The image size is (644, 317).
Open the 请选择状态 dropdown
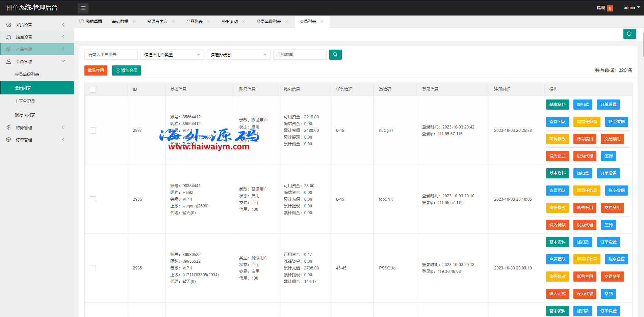(238, 55)
